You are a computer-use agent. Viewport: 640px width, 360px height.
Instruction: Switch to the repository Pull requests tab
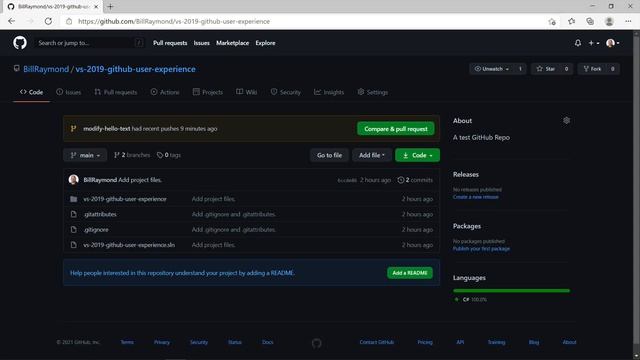tap(116, 92)
